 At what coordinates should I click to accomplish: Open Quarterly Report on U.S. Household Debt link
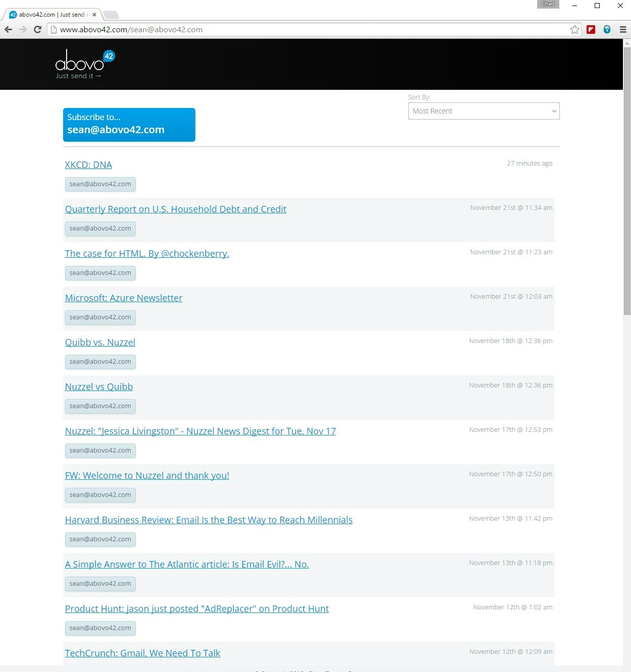click(176, 209)
